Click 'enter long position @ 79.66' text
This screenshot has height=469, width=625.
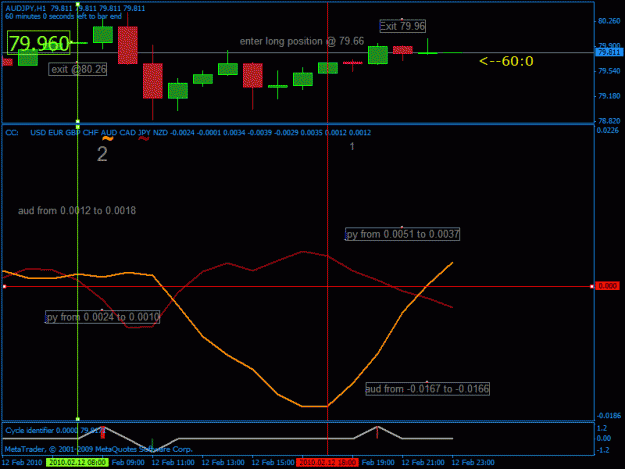coord(302,41)
